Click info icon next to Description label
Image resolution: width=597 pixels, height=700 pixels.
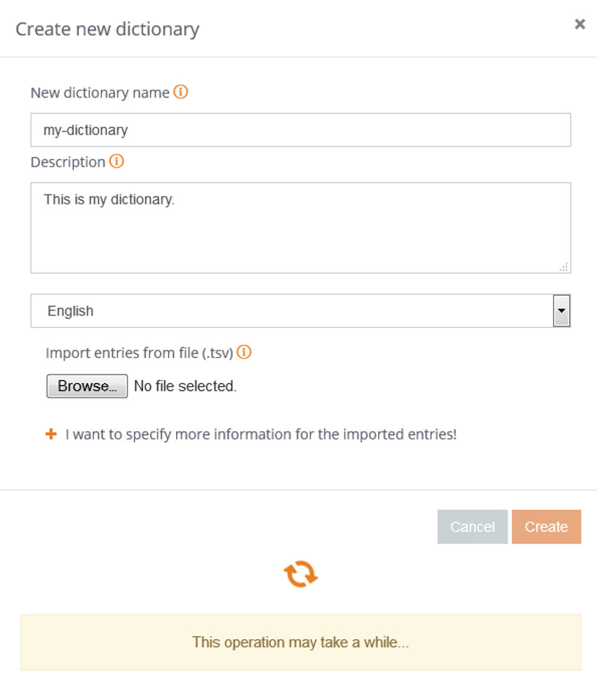tap(116, 162)
